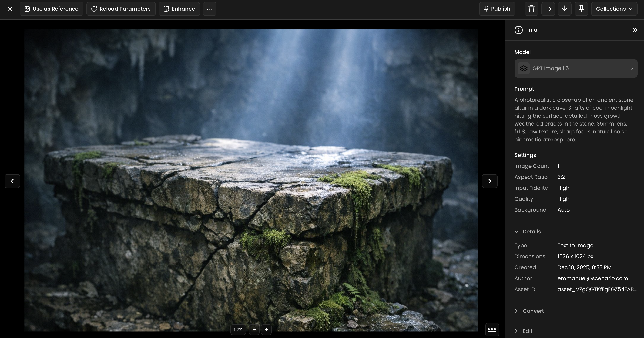This screenshot has width=644, height=338.
Task: Zoom in with the plus icon
Action: tap(266, 330)
